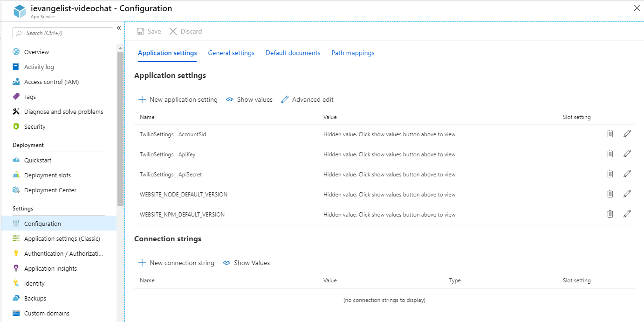The image size is (644, 322).
Task: Edit the WEBSITE_NPM_DEFAULT_VERSION setting
Action: click(627, 214)
